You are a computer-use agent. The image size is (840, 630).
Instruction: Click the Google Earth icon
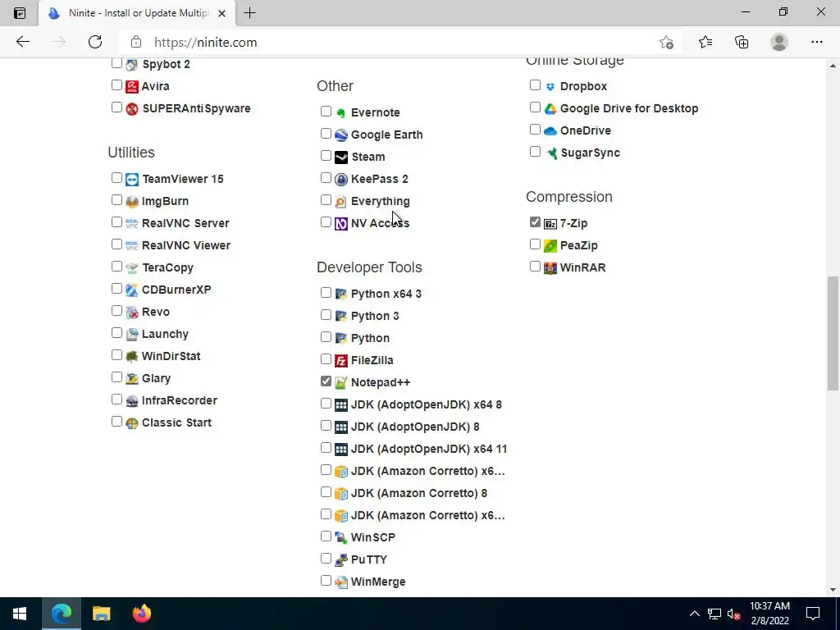click(x=341, y=135)
